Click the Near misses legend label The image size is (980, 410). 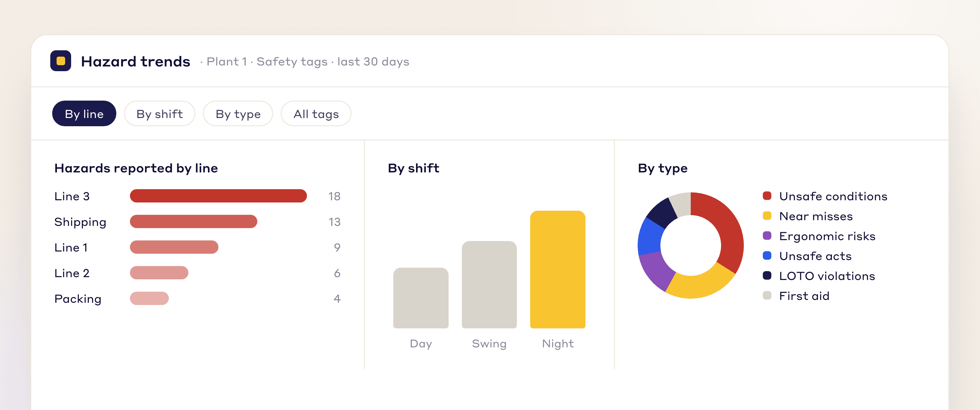(x=816, y=216)
